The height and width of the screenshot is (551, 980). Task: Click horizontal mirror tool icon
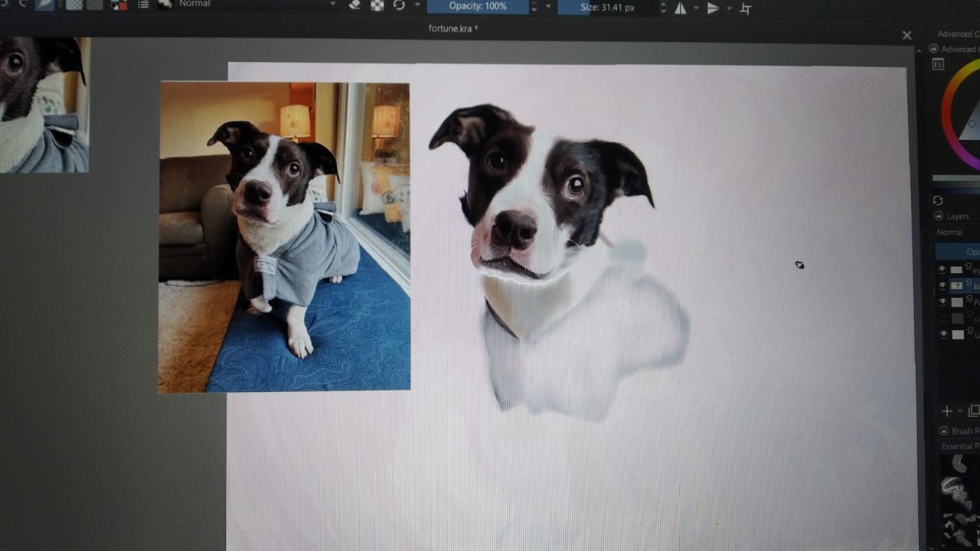coord(680,8)
